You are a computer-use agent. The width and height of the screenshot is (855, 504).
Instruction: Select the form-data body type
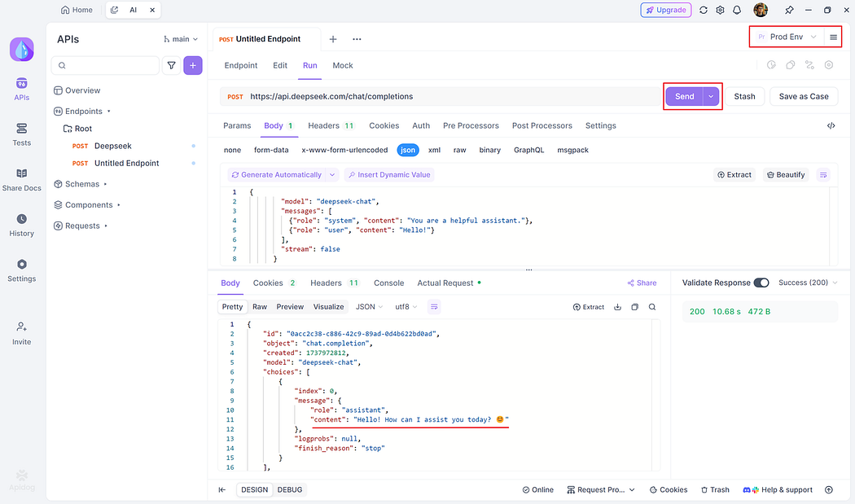tap(271, 150)
